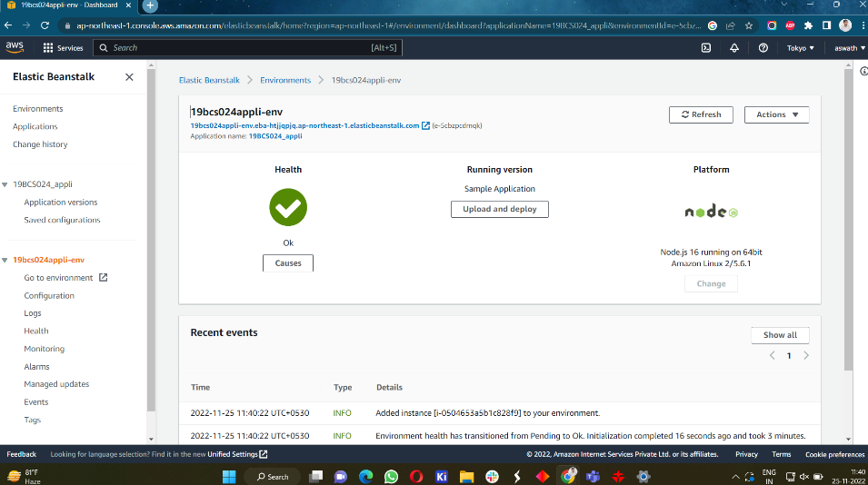Open the 19BCS024_appli application name link
Screen dimensions: 868x485
click(275, 136)
